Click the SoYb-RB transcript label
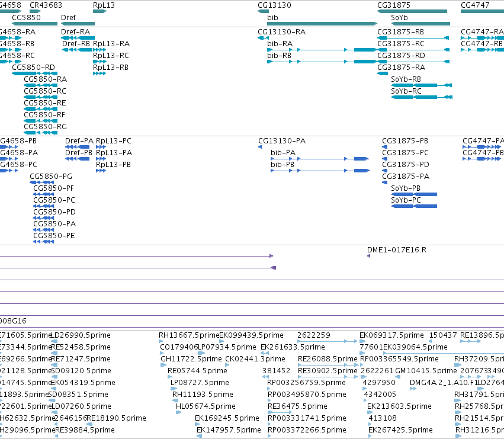The width and height of the screenshot is (504, 439). click(x=406, y=79)
